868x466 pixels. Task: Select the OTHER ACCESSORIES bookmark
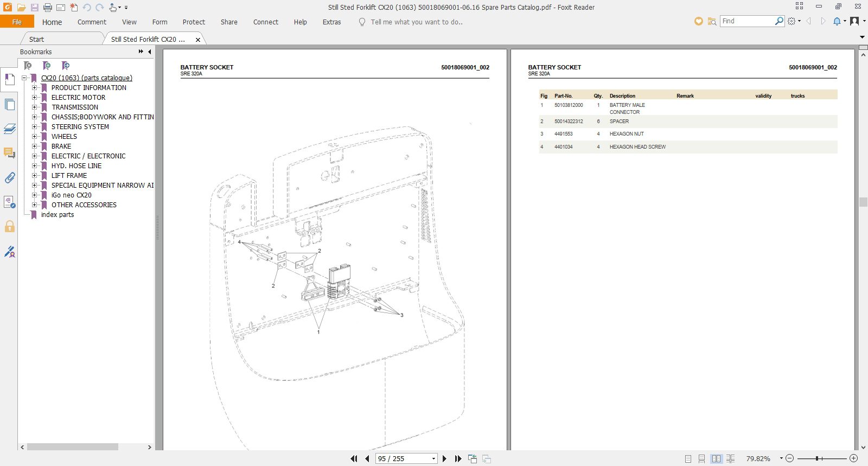click(x=84, y=205)
